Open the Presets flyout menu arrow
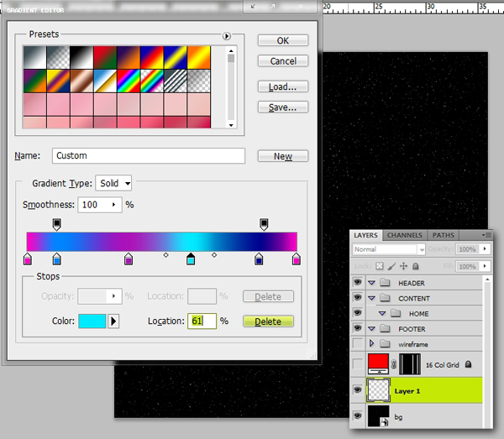Viewport: 504px width, 439px height. coord(227,36)
